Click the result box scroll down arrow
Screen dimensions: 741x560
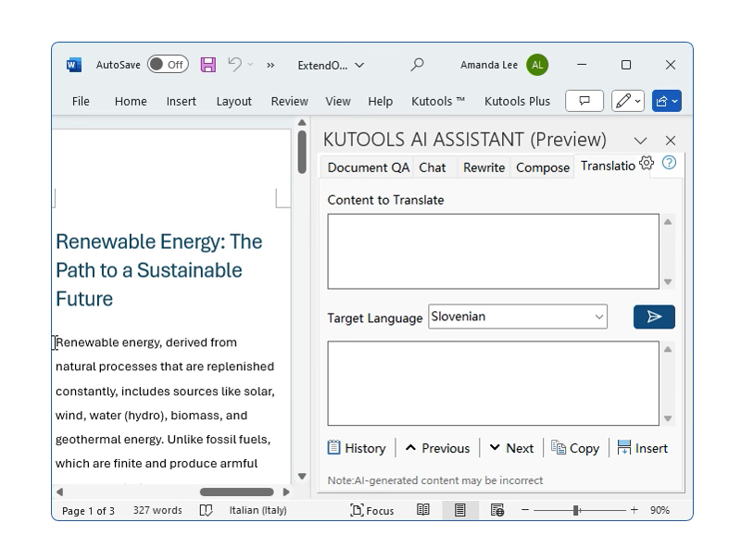pyautogui.click(x=668, y=417)
